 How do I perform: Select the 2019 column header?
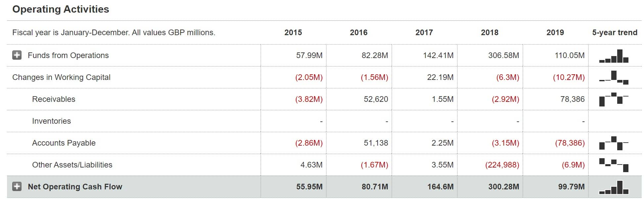(x=555, y=33)
